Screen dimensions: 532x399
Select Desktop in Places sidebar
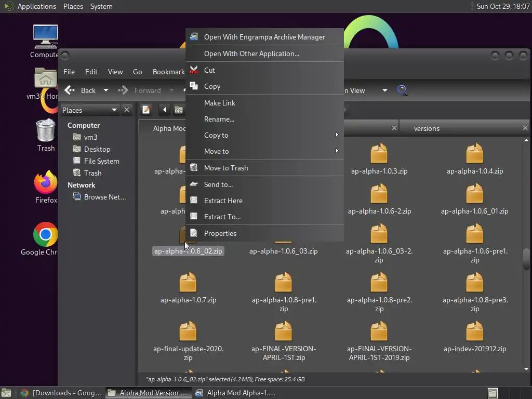(97, 149)
